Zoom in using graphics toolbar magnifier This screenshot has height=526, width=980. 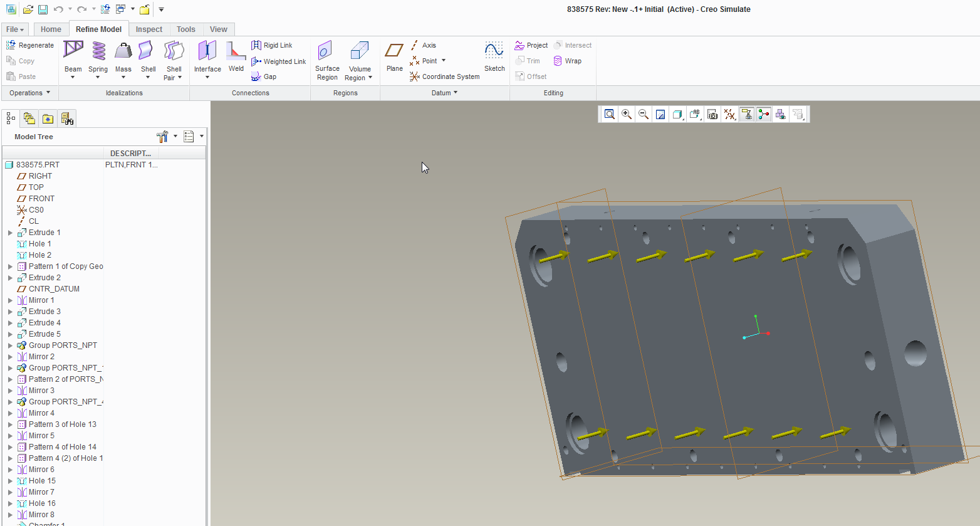626,114
